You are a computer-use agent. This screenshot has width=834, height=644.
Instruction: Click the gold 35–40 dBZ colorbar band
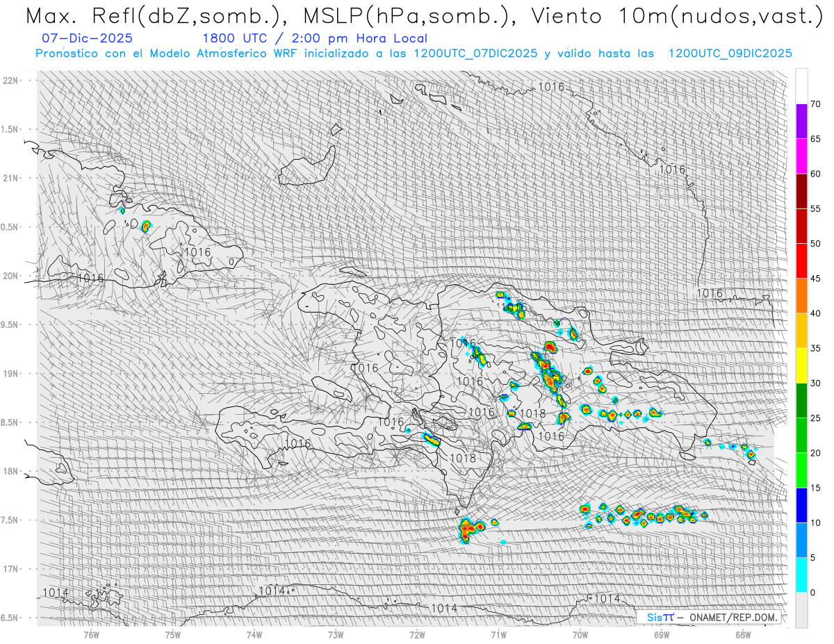pyautogui.click(x=801, y=331)
